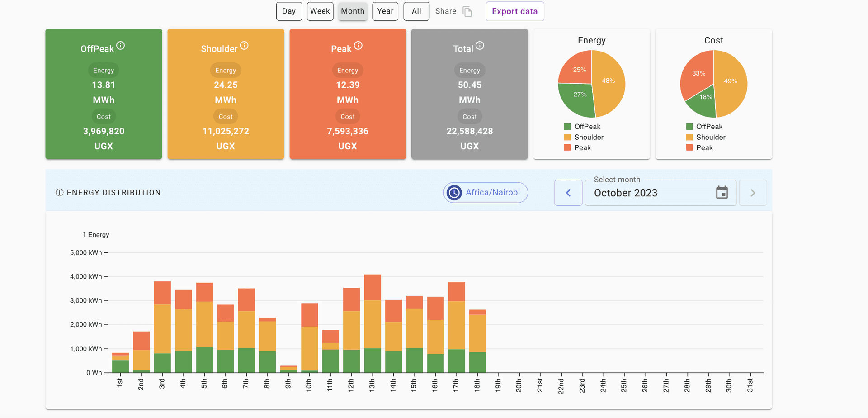The width and height of the screenshot is (868, 418).
Task: Click the '3,969,820' OffPeak cost value
Action: pos(104,131)
